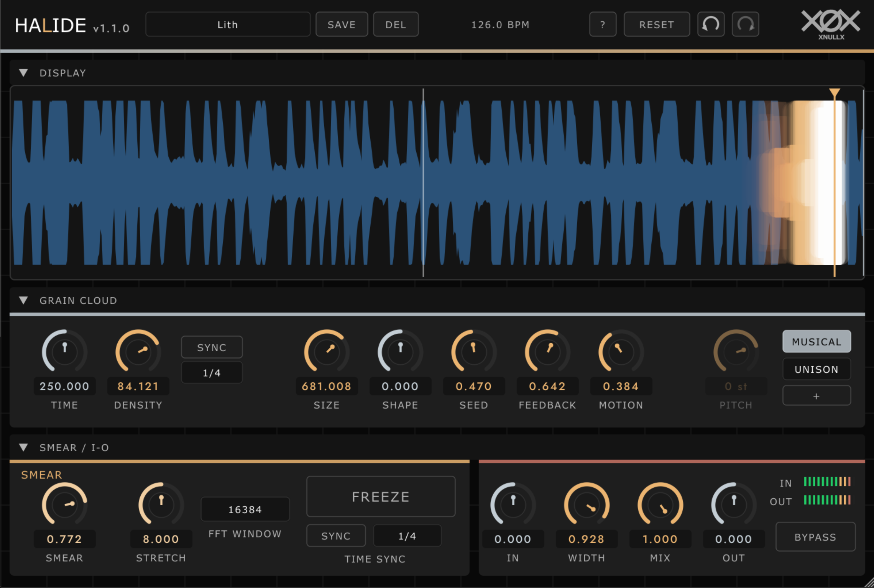Open the grain 1/4 sync division dropdown
This screenshot has width=874, height=588.
pyautogui.click(x=212, y=373)
